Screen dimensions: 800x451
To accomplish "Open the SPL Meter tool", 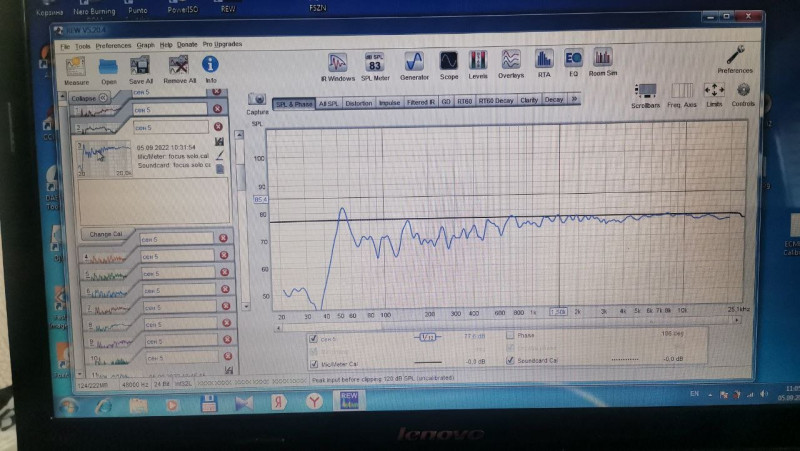I will pos(375,62).
